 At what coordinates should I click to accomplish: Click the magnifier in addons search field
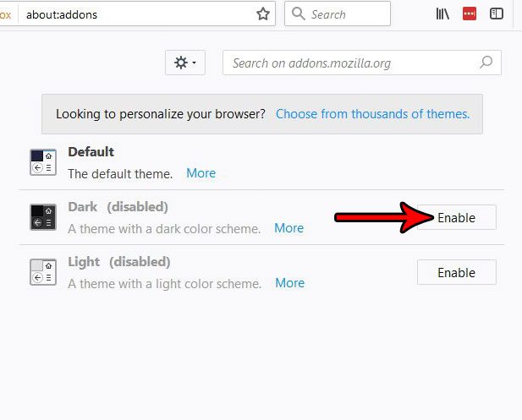[x=486, y=63]
